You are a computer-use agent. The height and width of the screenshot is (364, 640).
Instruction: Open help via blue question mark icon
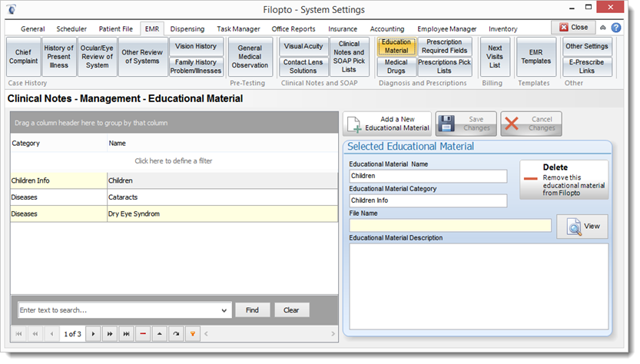(x=616, y=28)
